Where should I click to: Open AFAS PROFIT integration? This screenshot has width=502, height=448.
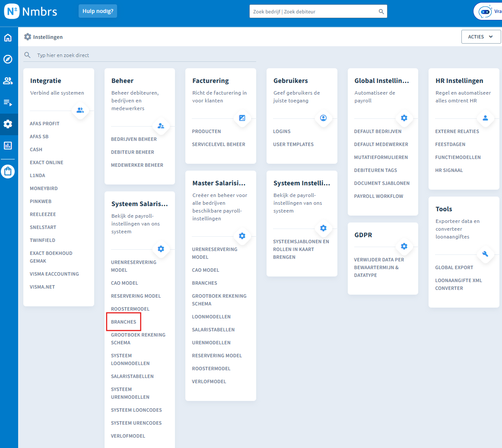pyautogui.click(x=44, y=124)
